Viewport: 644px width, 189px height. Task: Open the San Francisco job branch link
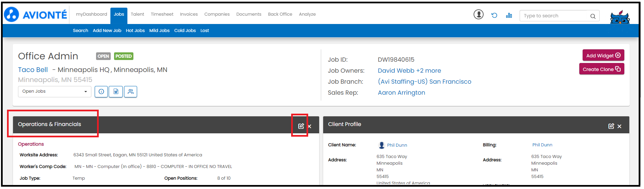click(425, 82)
